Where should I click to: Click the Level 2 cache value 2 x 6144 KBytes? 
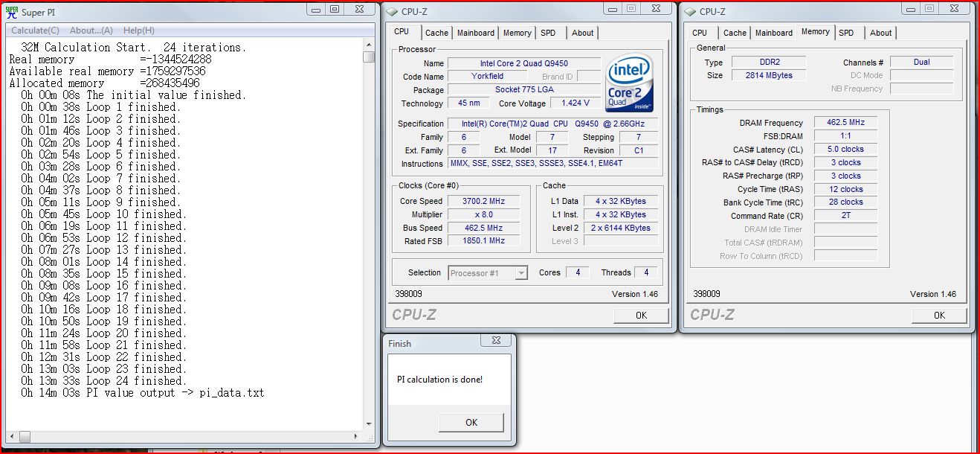(x=621, y=228)
